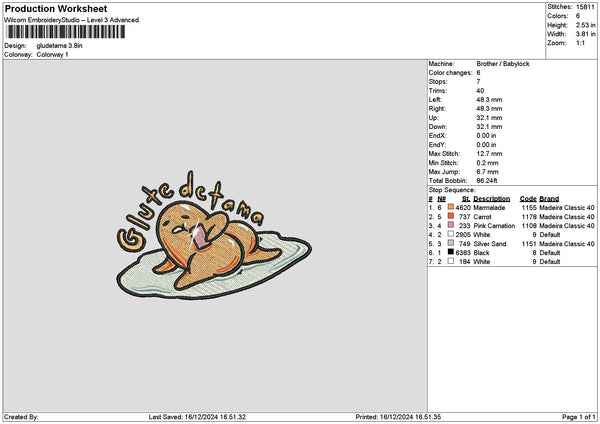Viewport: 600px width, 424px height.
Task: Click the design name 'gludetama 3.8in'
Action: (x=59, y=46)
